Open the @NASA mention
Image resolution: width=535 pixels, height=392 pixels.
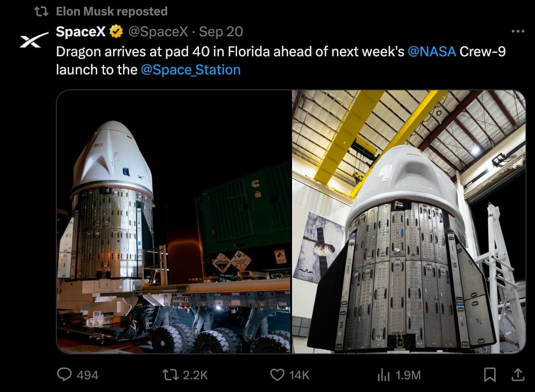431,52
